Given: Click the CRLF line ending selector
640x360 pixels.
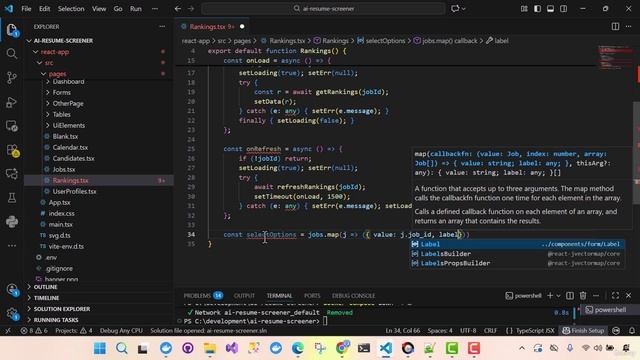Looking at the screenshot, I should 490,331.
